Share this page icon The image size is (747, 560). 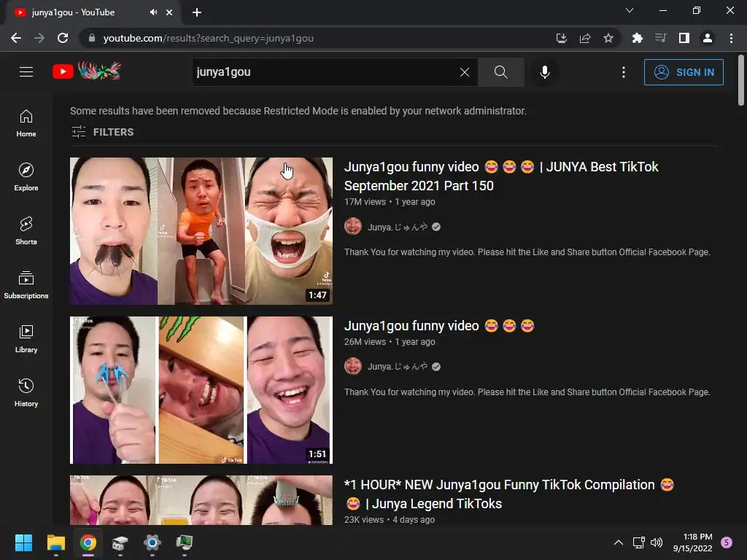[585, 38]
